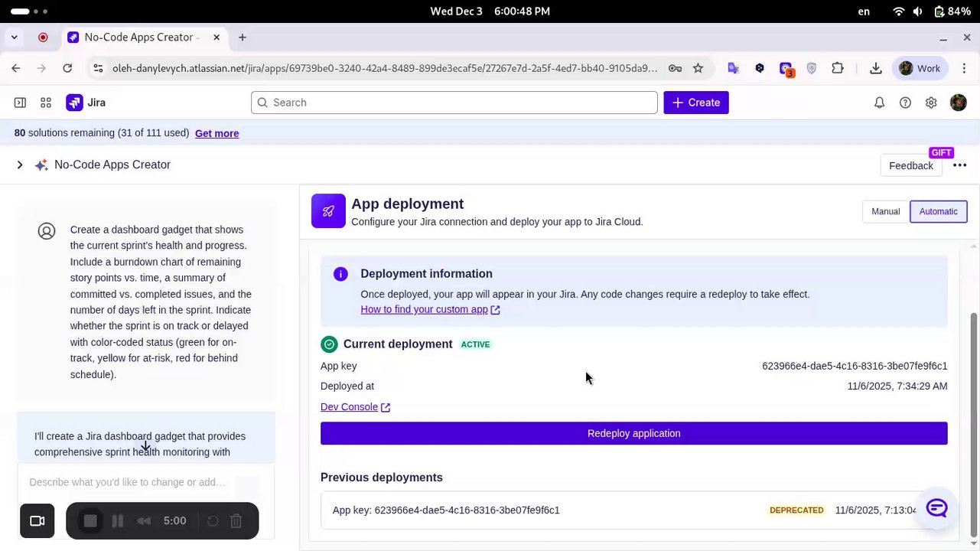
Task: Click the DEPRECATED status badge
Action: (796, 510)
